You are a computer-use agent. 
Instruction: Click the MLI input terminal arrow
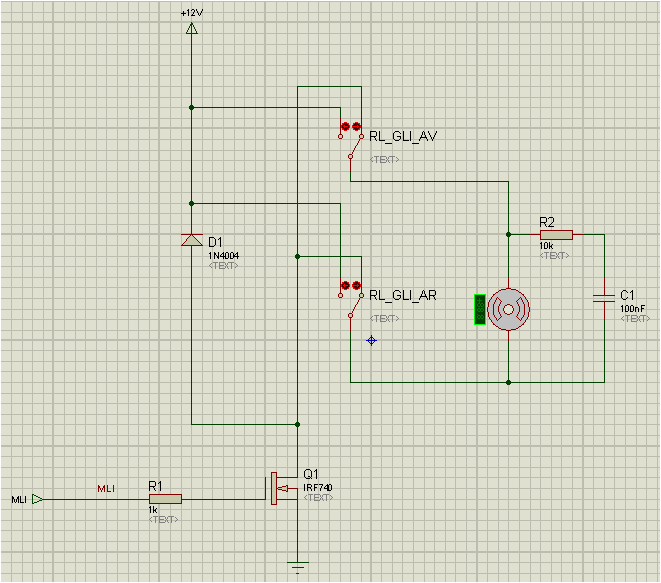coord(37,498)
